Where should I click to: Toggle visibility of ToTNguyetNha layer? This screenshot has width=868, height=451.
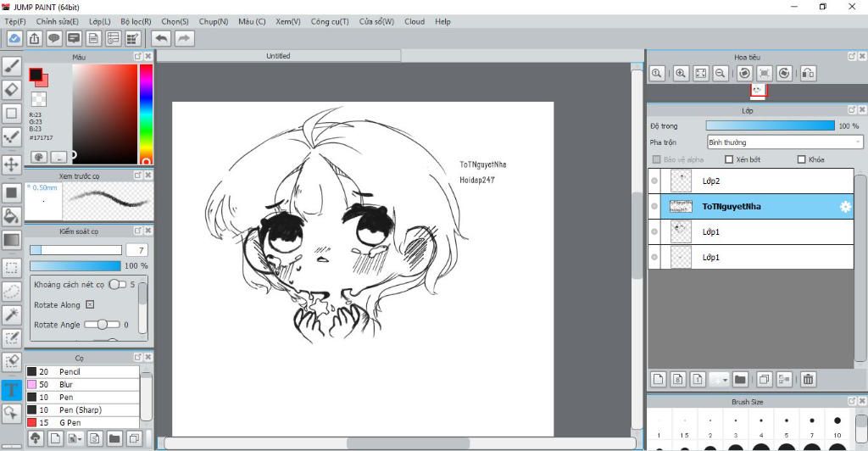pyautogui.click(x=654, y=206)
